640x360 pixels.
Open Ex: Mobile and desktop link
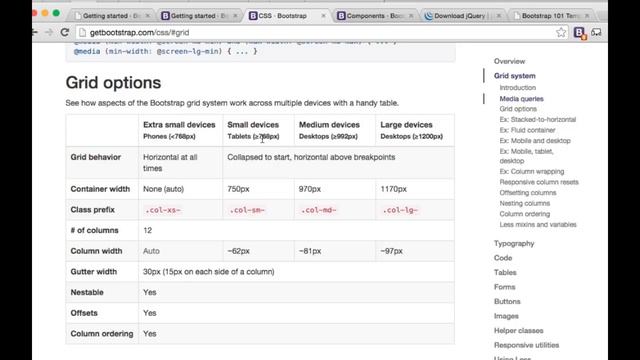pos(535,141)
